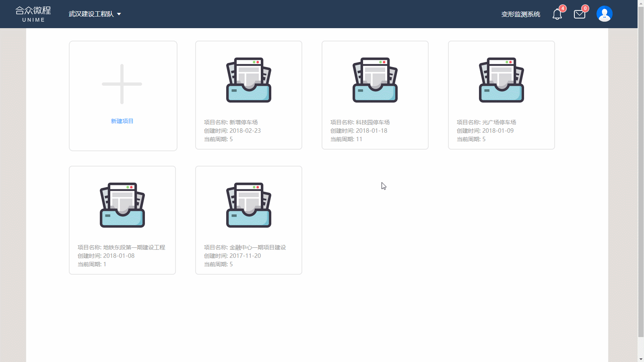
Task: Open the 变形监测系统 menu item
Action: (x=520, y=14)
